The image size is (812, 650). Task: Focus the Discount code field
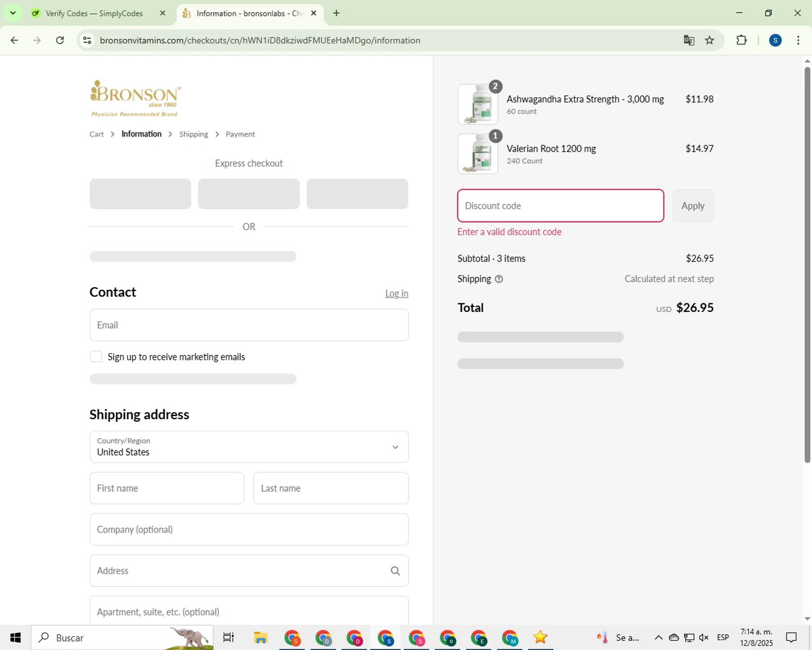[560, 206]
